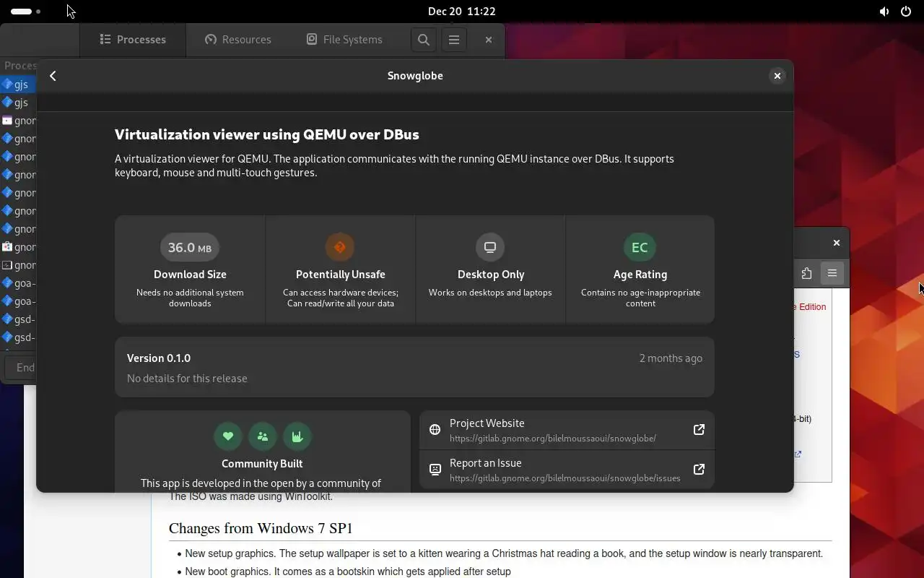Click the Edition link in the browser page

coord(808,307)
